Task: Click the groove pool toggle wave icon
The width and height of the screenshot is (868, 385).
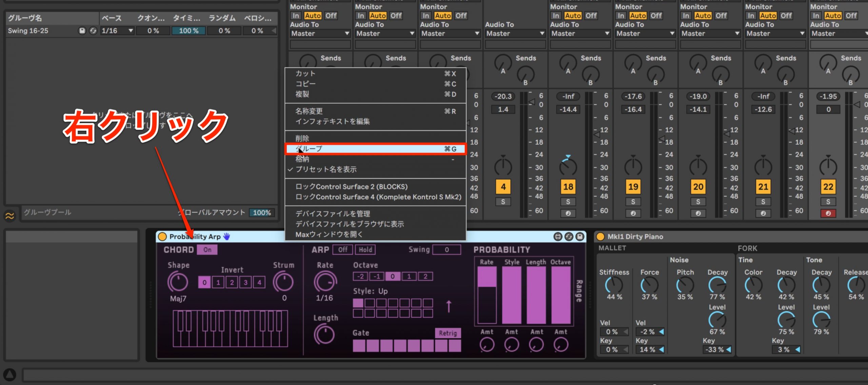Action: pyautogui.click(x=9, y=215)
